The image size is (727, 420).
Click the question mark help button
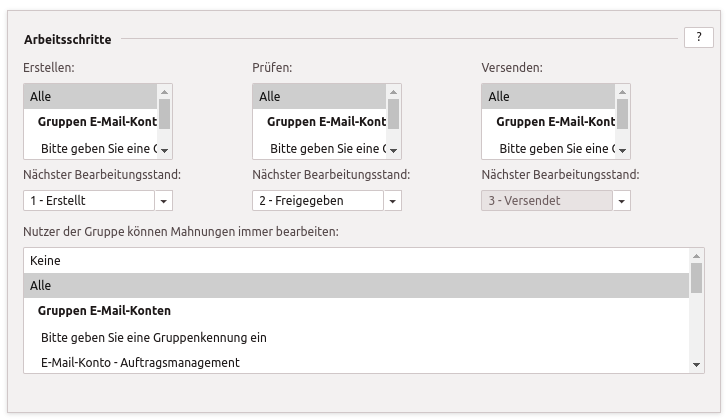point(698,38)
